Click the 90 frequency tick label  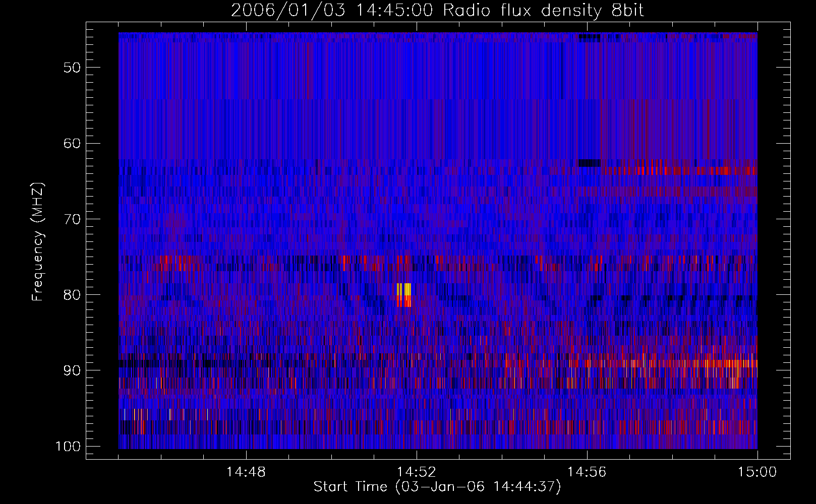coord(72,370)
